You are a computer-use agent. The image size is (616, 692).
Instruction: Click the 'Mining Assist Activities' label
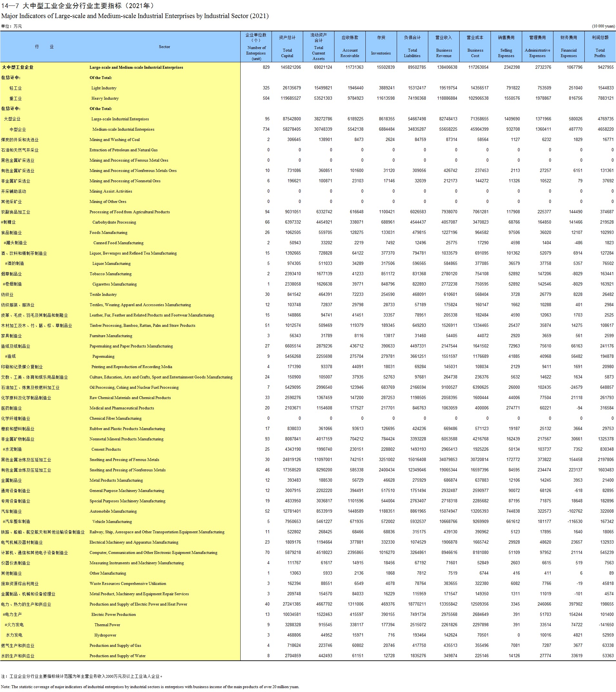pyautogui.click(x=111, y=191)
